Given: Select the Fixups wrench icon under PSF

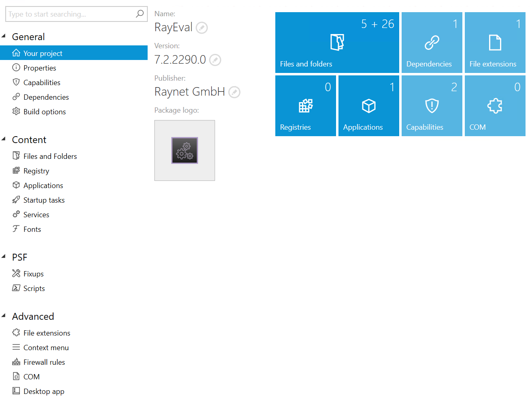Looking at the screenshot, I should 16,274.
